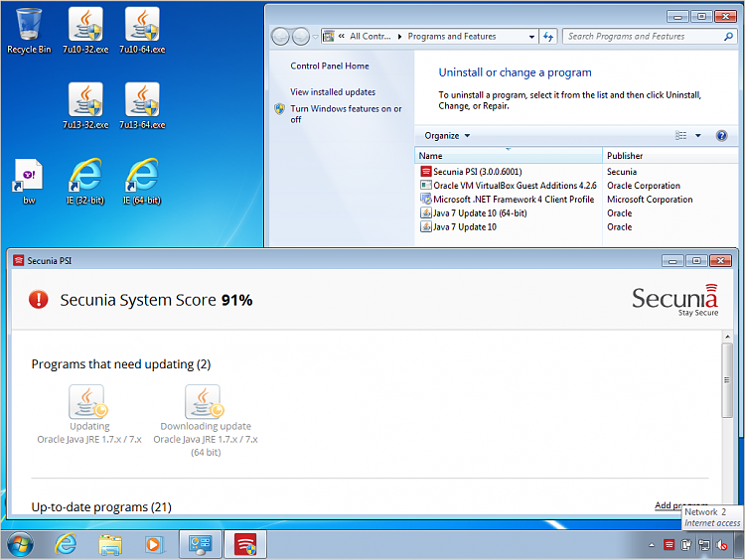Click the Up-to-date programs (21) heading
Screen dimensions: 745x560
pos(101,506)
